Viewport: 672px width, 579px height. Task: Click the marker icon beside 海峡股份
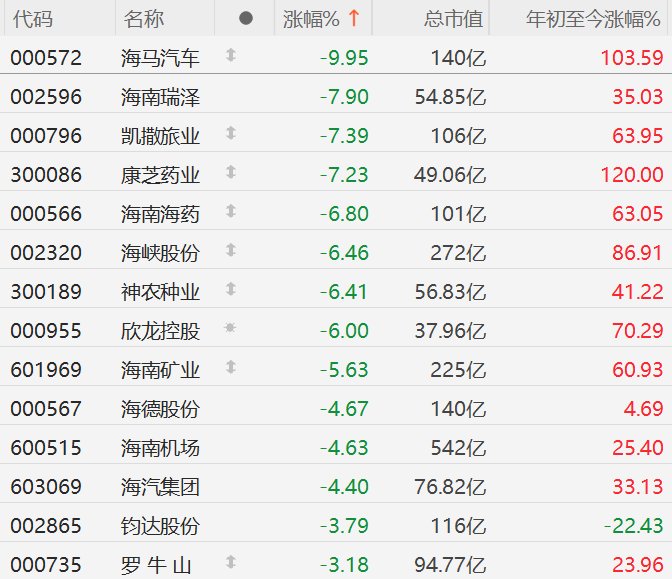[x=230, y=250]
